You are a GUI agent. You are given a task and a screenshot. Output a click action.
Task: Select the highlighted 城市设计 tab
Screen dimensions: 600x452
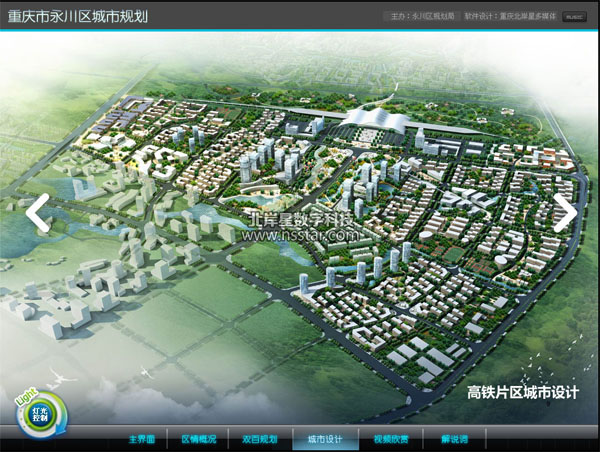pyautogui.click(x=324, y=439)
